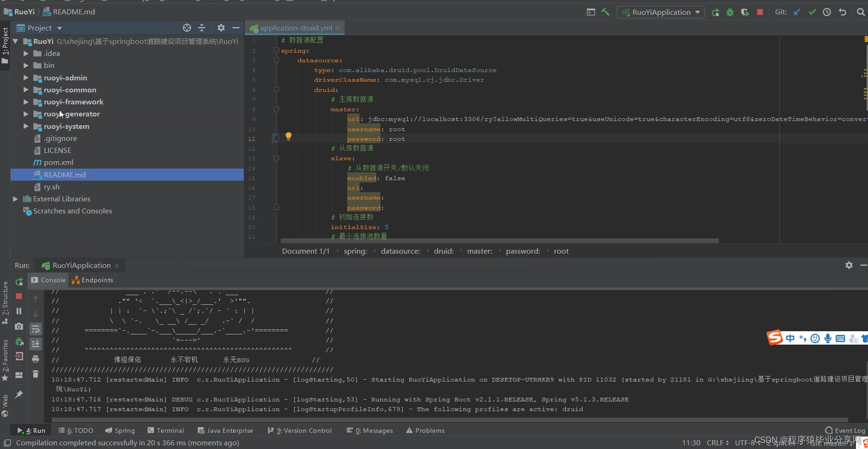Click the Pin tab icon in Run panel
Screen dimensions: 868x449
(19, 394)
